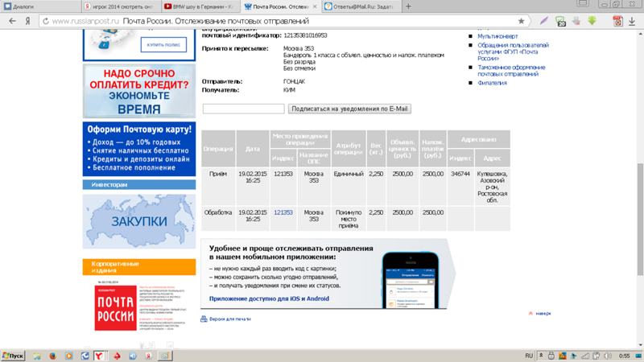Open the red spade poker taskbar icon
The height and width of the screenshot is (362, 644).
[x=117, y=356]
